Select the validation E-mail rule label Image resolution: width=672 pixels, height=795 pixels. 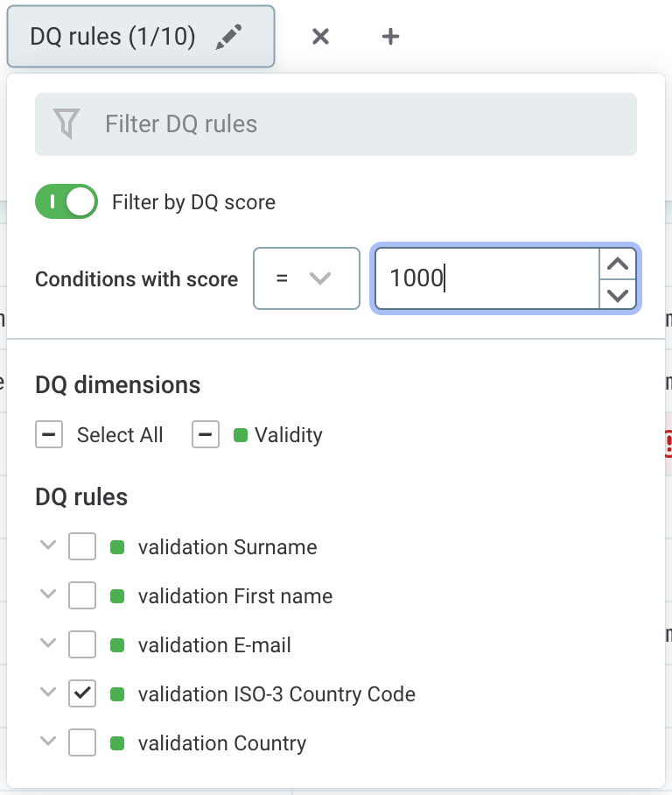click(213, 644)
